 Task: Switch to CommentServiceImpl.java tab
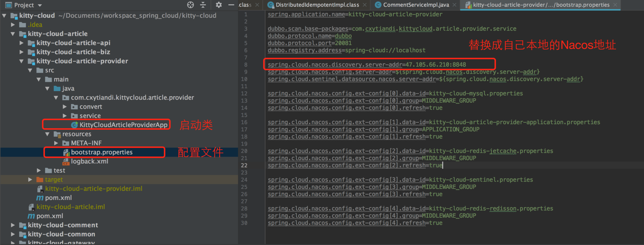pos(416,5)
